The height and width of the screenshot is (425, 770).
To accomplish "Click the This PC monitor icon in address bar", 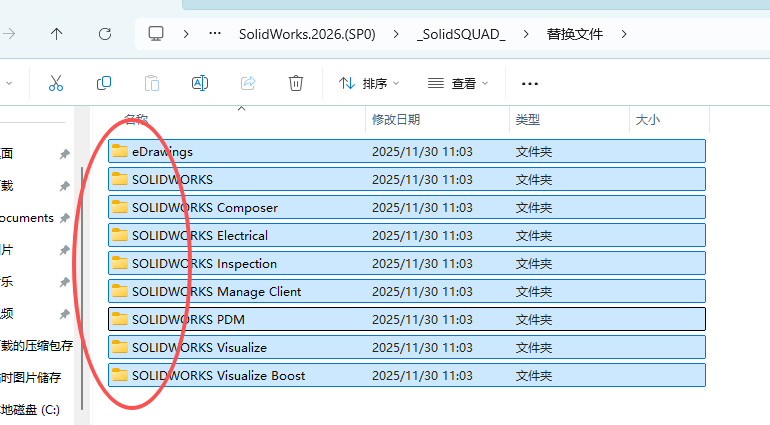I will point(156,33).
